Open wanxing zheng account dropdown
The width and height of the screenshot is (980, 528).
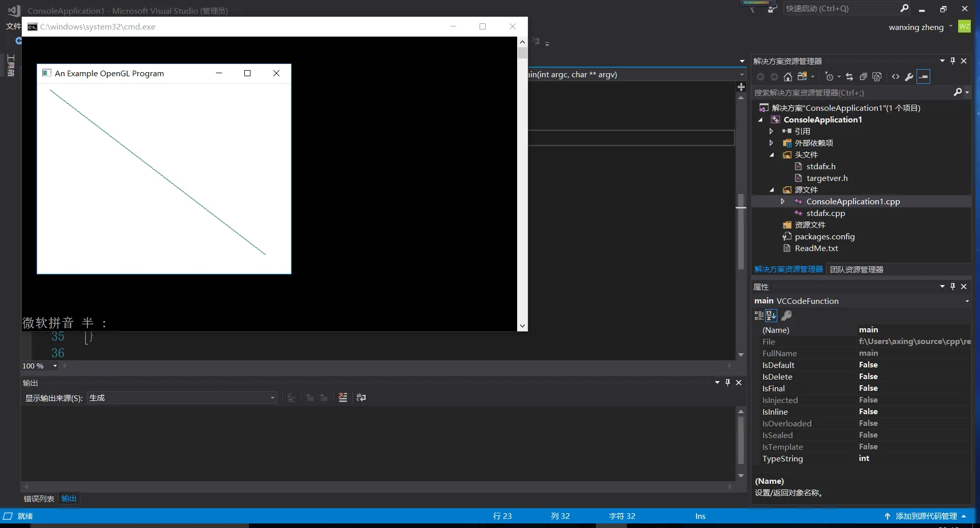coord(951,26)
